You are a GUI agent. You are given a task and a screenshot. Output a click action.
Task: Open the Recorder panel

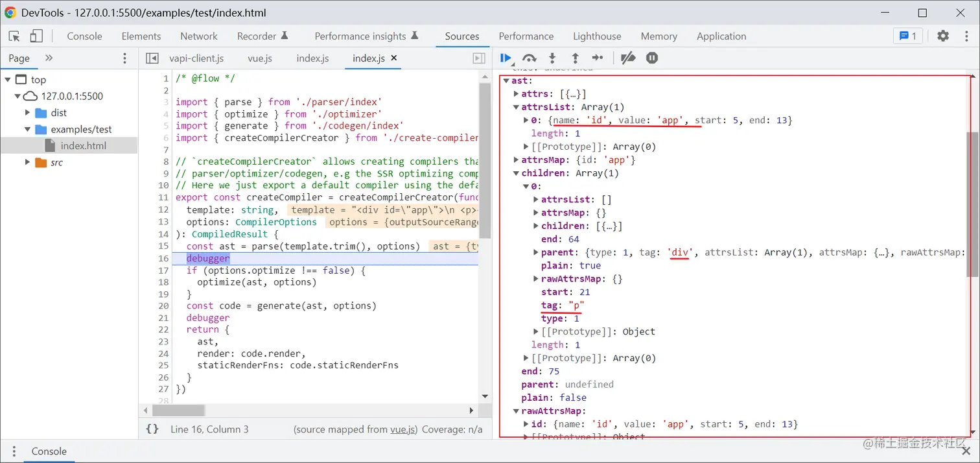tap(262, 36)
